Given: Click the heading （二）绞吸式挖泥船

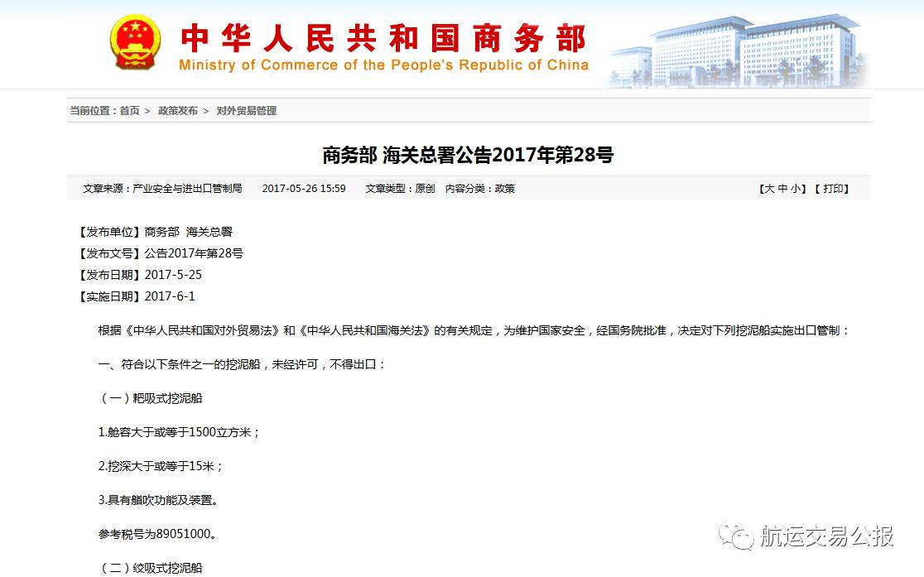Looking at the screenshot, I should (150, 568).
